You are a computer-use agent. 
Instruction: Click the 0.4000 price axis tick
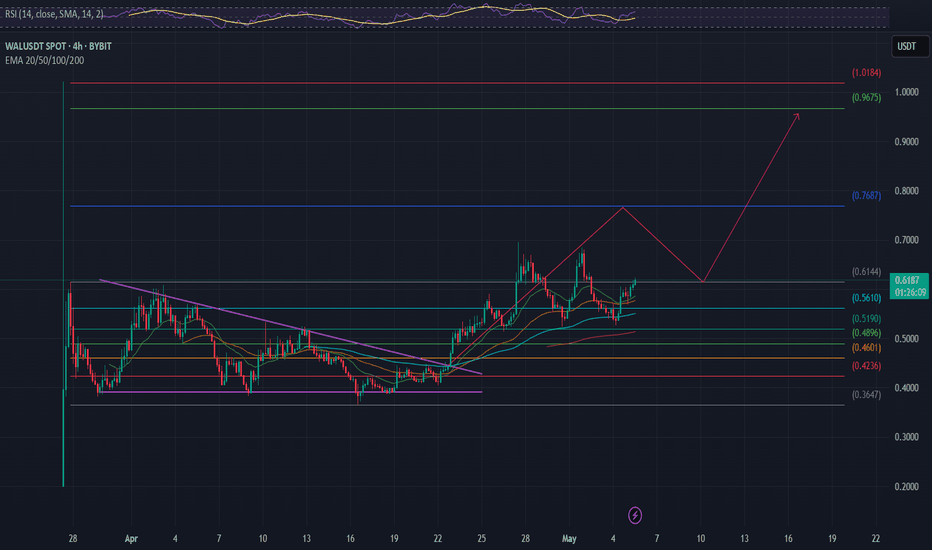906,388
